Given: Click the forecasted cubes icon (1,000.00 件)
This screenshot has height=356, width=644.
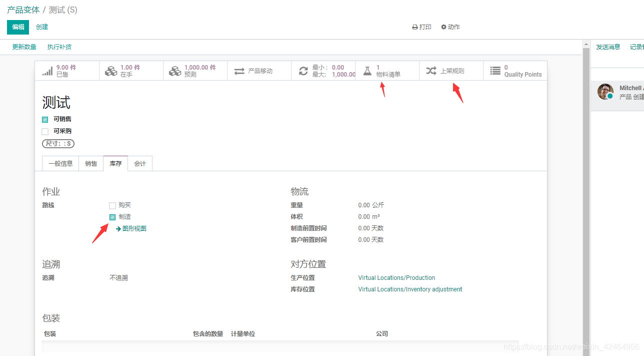Looking at the screenshot, I should click(175, 71).
